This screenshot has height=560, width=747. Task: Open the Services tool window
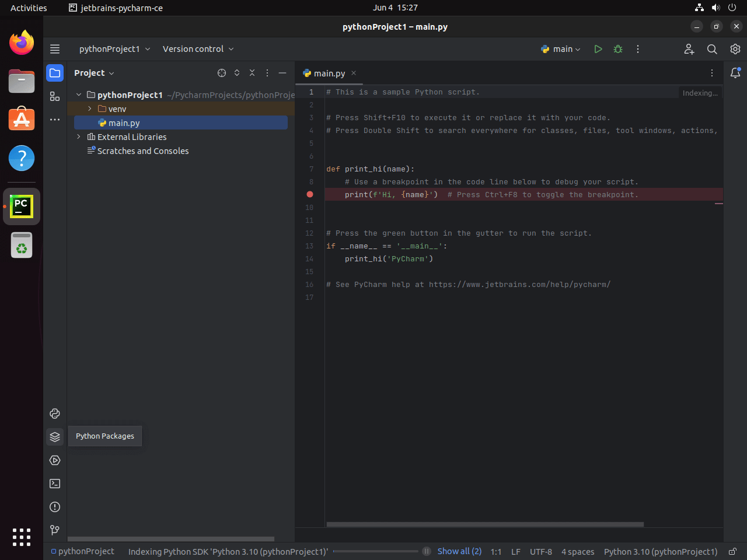click(x=54, y=460)
